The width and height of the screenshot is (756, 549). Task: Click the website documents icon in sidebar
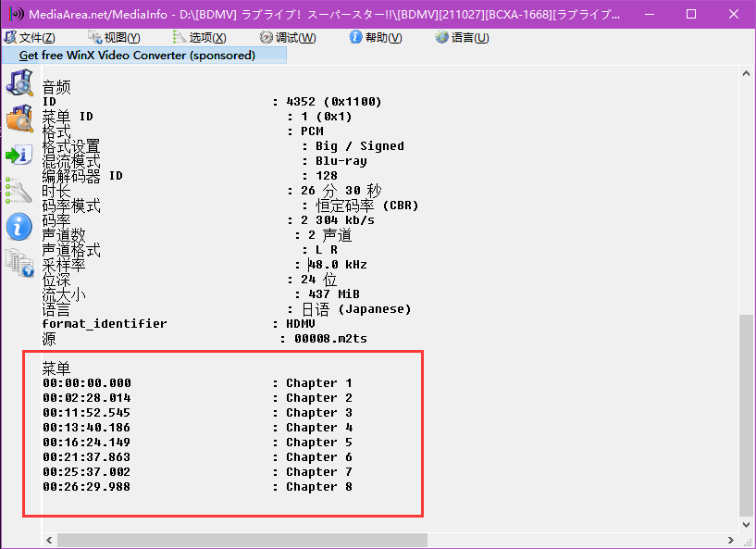(x=19, y=263)
